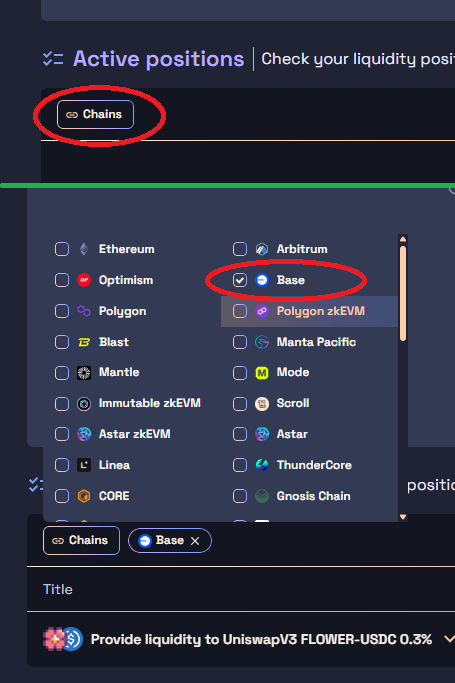Expand the FLOWER-USDC position row chevron
The image size is (455, 683).
tap(449, 639)
